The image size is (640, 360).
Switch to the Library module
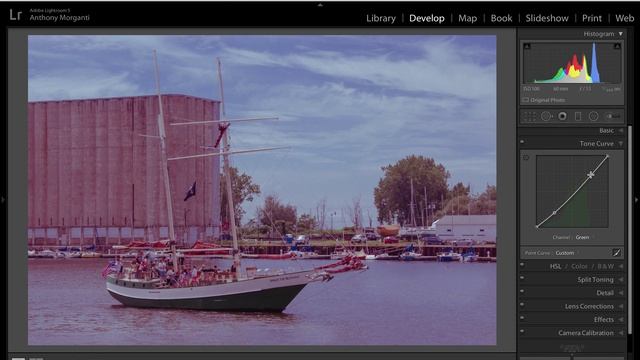pyautogui.click(x=381, y=18)
